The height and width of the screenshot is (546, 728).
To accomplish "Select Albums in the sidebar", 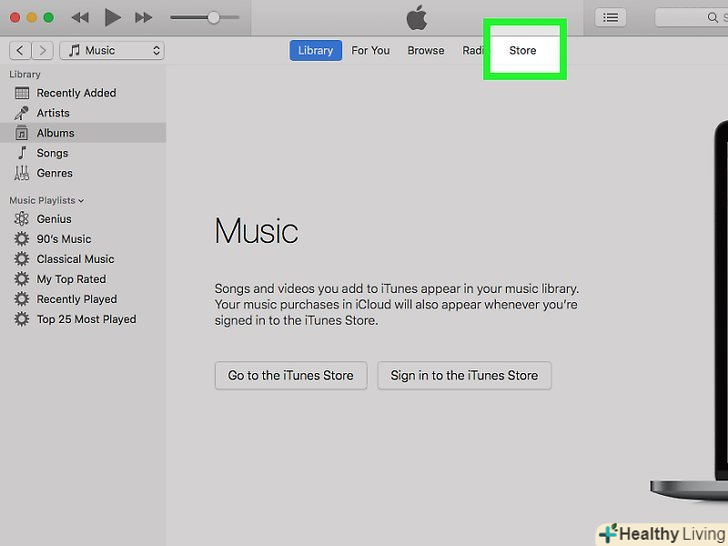I will (x=84, y=133).
